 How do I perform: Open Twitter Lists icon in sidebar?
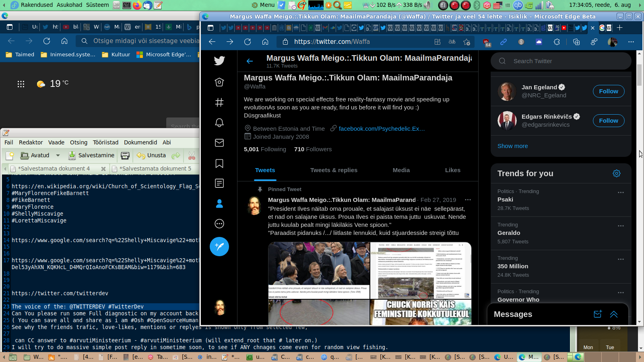(x=219, y=183)
